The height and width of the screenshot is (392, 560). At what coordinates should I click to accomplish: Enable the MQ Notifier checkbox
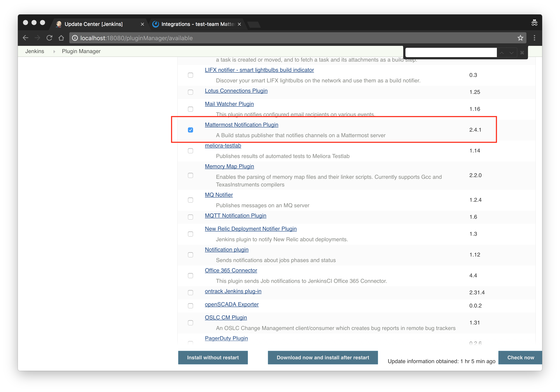point(190,200)
